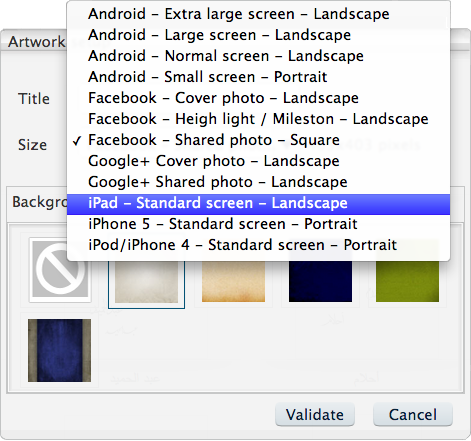Choose iPad – Standard screen – Landscape
This screenshot has width=471, height=441.
[258, 203]
